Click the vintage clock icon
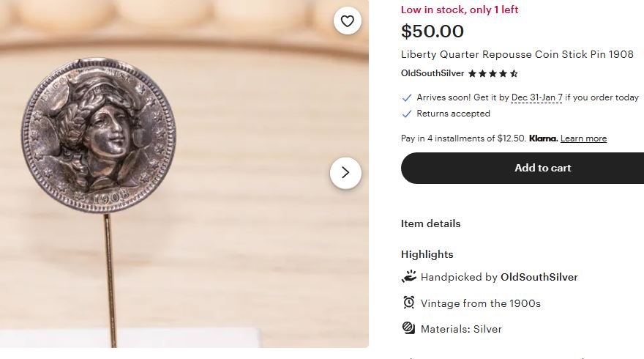644x359 pixels. tap(408, 303)
